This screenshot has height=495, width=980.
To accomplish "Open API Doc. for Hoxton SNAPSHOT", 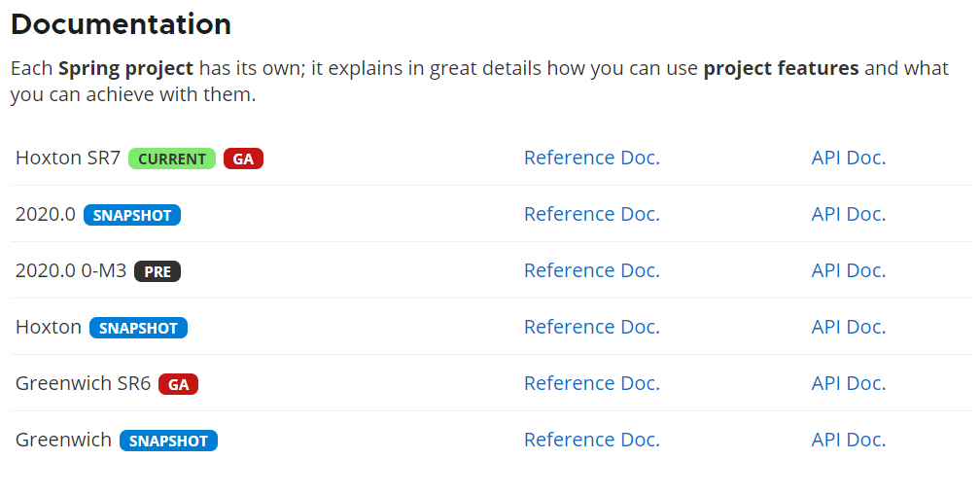I will click(849, 326).
